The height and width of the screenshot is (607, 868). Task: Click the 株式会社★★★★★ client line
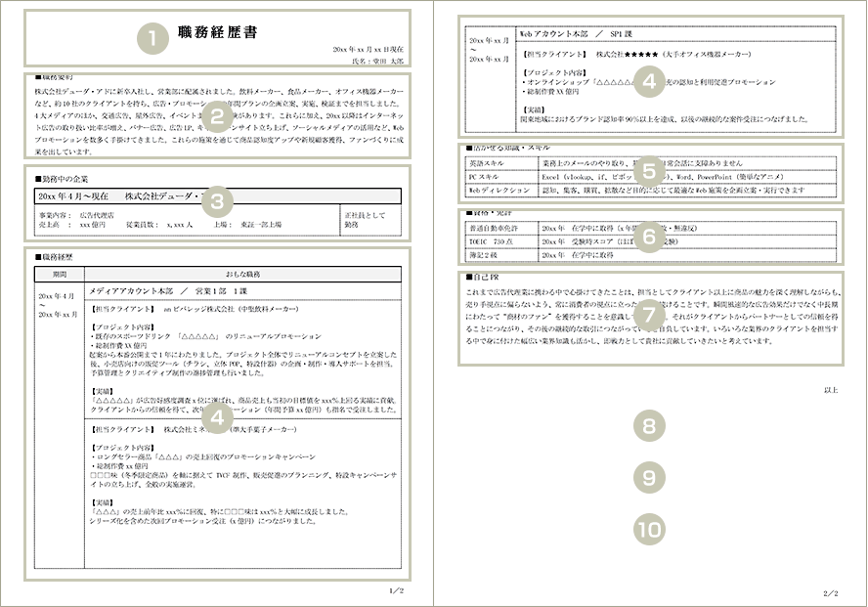point(636,54)
